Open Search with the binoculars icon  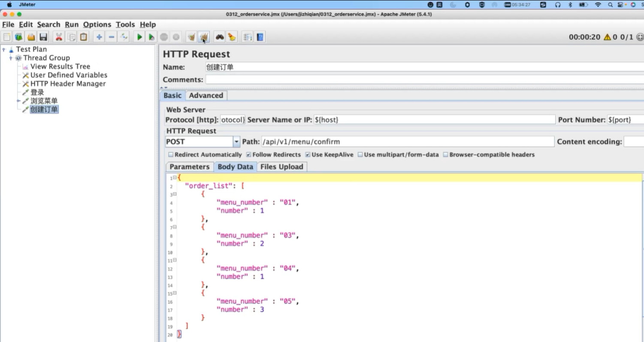220,37
